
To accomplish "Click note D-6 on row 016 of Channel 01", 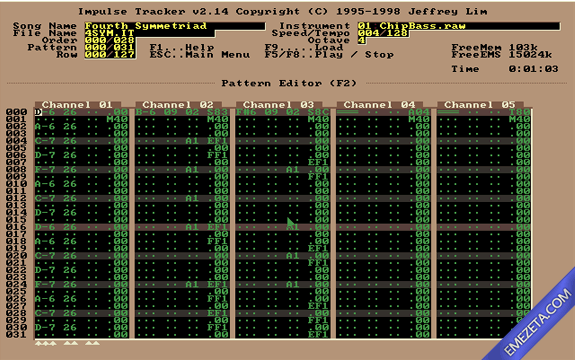I will (45, 227).
